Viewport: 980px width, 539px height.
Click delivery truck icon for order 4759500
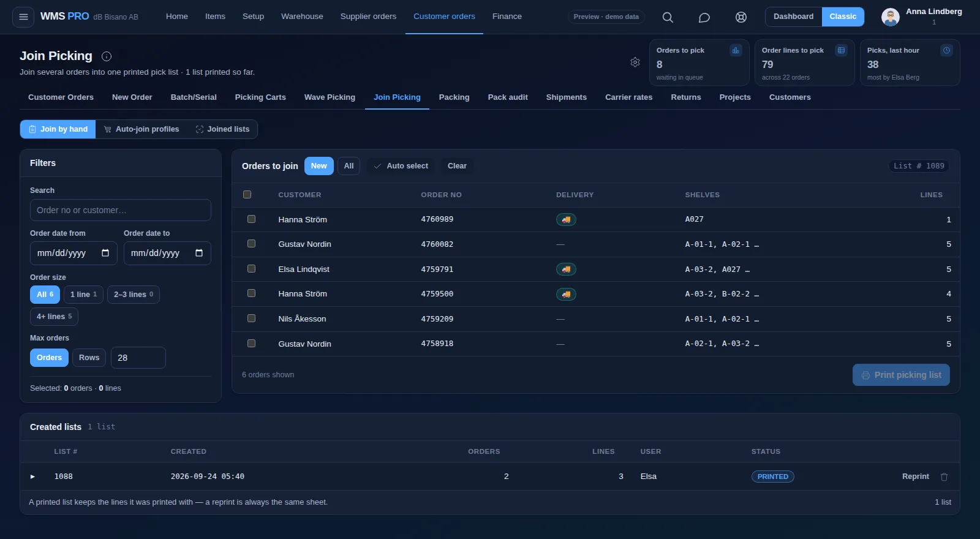click(566, 294)
